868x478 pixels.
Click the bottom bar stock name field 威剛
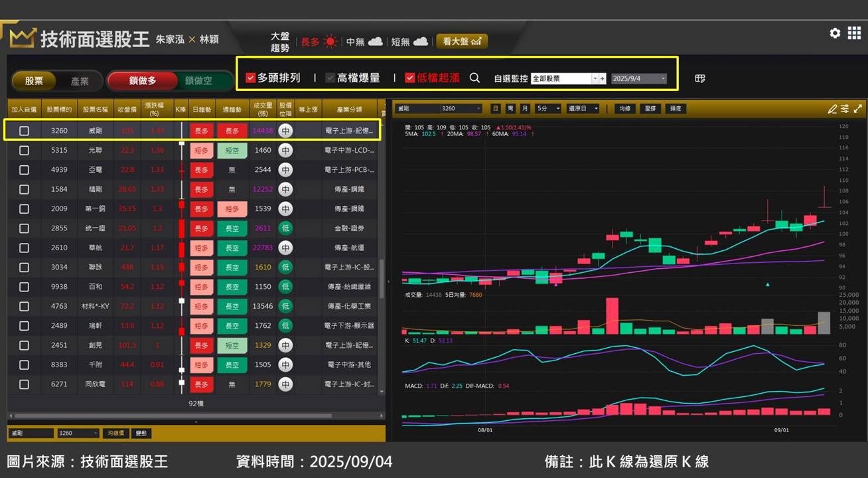tap(31, 433)
